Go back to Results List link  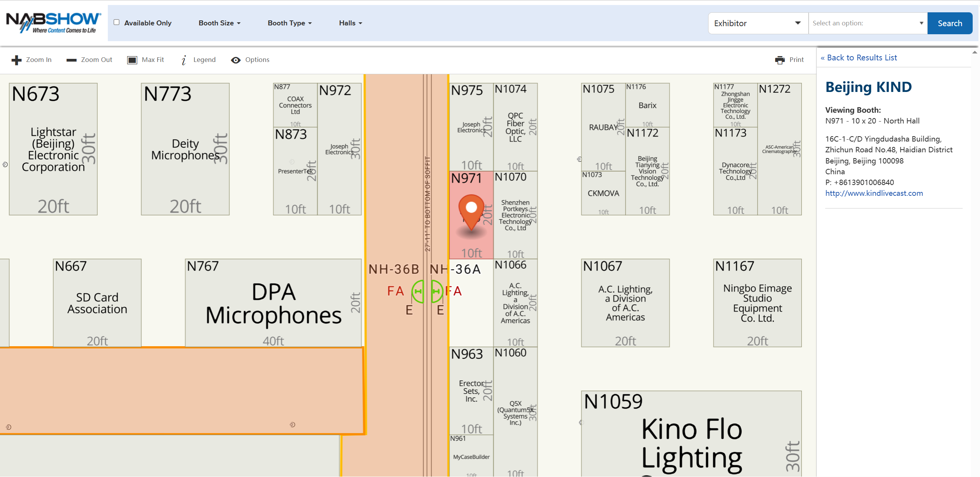pos(859,58)
